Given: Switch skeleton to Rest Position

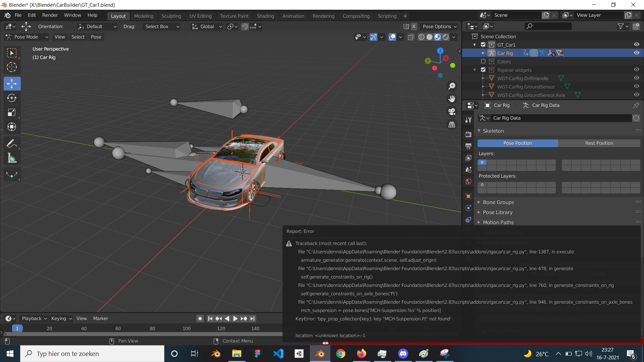Looking at the screenshot, I should 599,143.
